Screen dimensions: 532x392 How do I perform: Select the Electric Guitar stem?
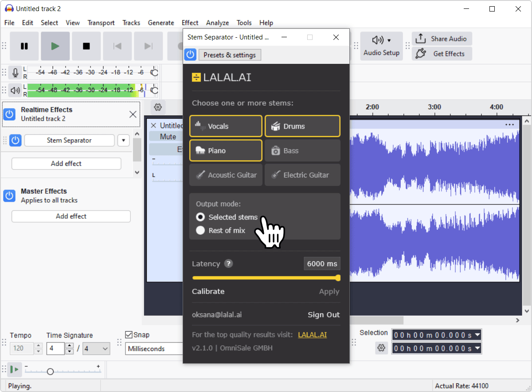tap(302, 175)
